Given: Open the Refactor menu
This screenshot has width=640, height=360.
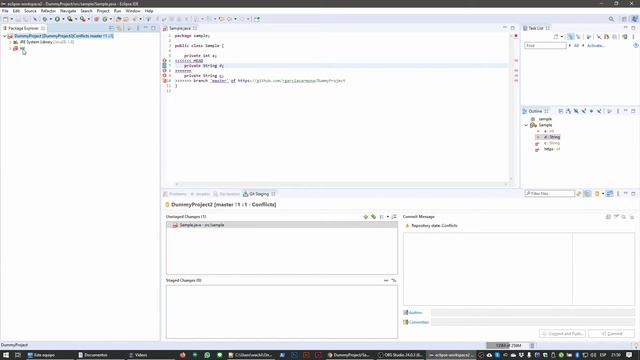Looking at the screenshot, I should [x=48, y=11].
